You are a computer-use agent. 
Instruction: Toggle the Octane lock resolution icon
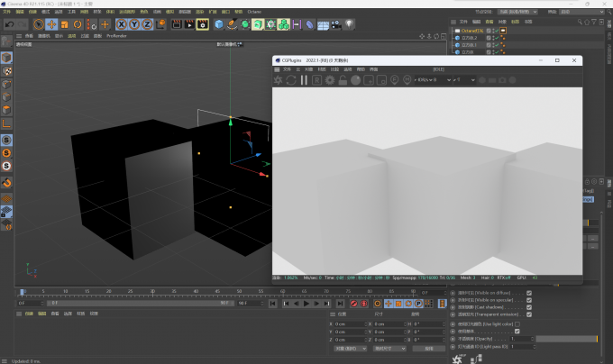[x=343, y=80]
